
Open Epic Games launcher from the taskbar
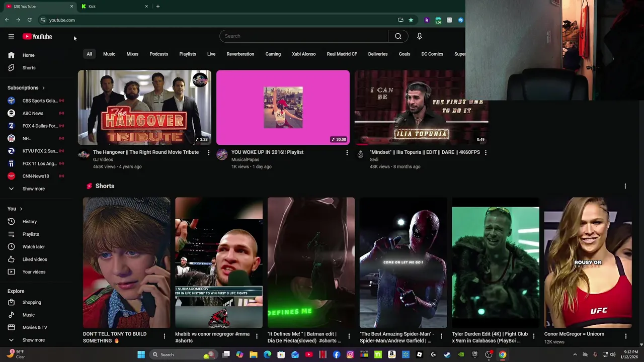pyautogui.click(x=474, y=354)
